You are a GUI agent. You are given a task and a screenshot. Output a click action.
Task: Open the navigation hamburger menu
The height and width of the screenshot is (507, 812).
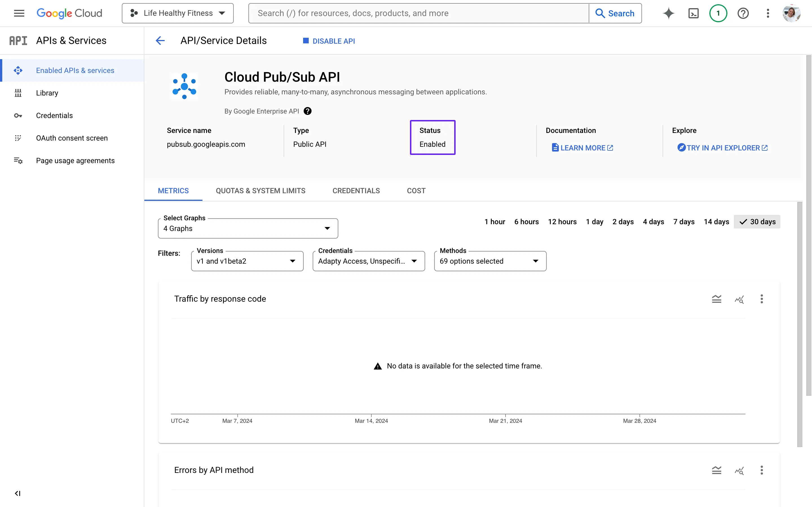pyautogui.click(x=19, y=13)
